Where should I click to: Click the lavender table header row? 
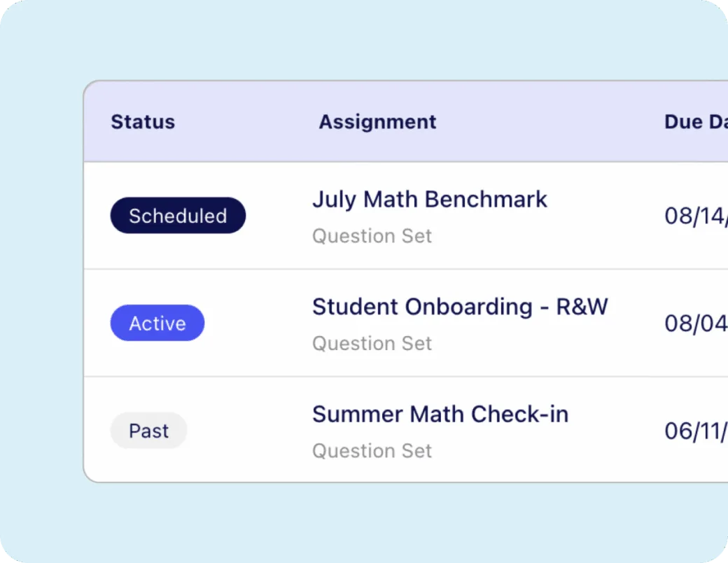[x=406, y=121]
